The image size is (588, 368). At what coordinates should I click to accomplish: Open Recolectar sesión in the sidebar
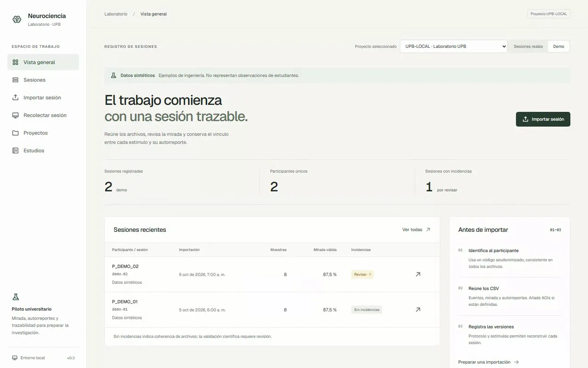coord(43,115)
